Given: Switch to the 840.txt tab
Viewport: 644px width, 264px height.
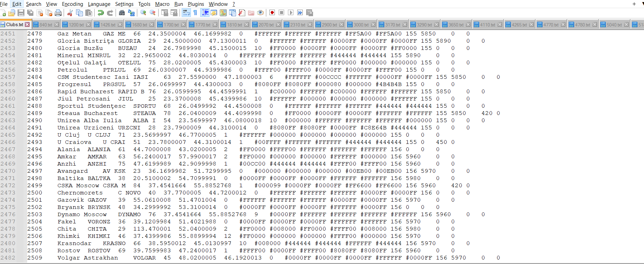Looking at the screenshot, I should pos(46,25).
